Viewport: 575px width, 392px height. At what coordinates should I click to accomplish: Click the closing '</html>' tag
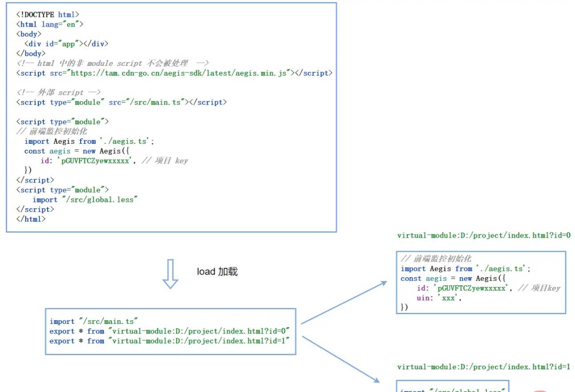[x=31, y=219]
